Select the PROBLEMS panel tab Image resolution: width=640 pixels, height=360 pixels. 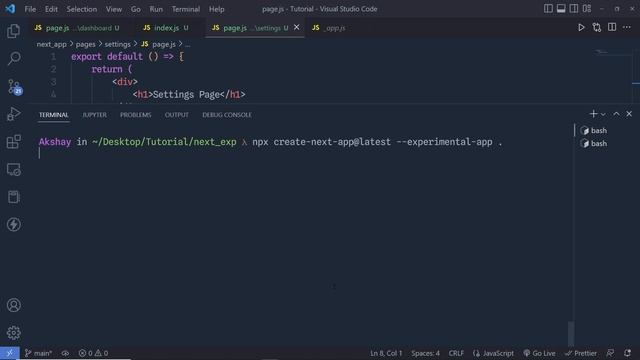coord(136,115)
